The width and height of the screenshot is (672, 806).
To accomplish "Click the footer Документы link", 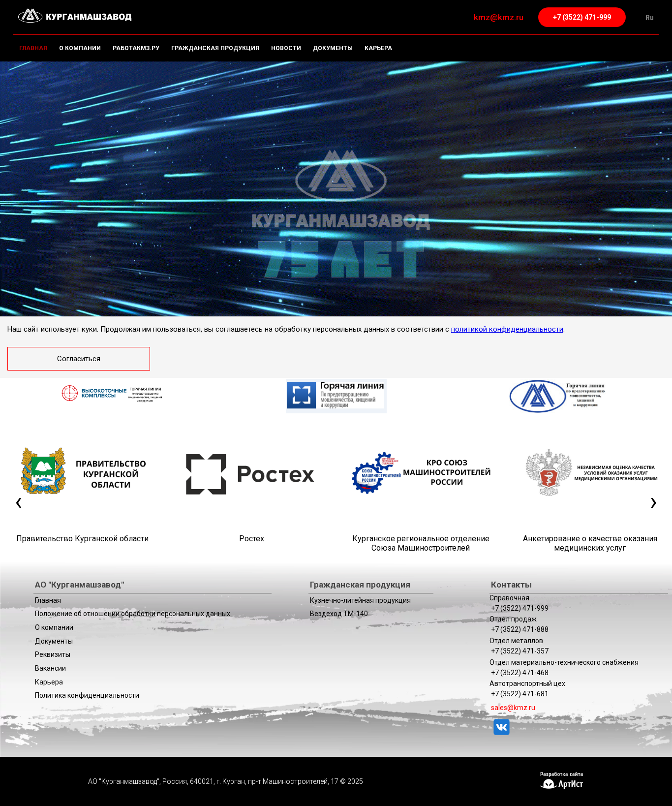I will point(54,641).
